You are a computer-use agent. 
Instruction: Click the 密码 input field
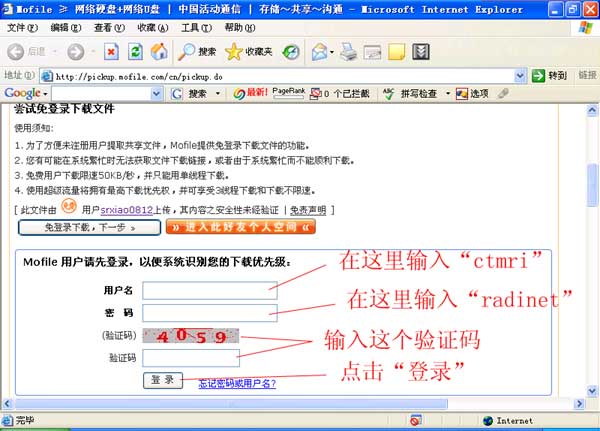(x=210, y=313)
